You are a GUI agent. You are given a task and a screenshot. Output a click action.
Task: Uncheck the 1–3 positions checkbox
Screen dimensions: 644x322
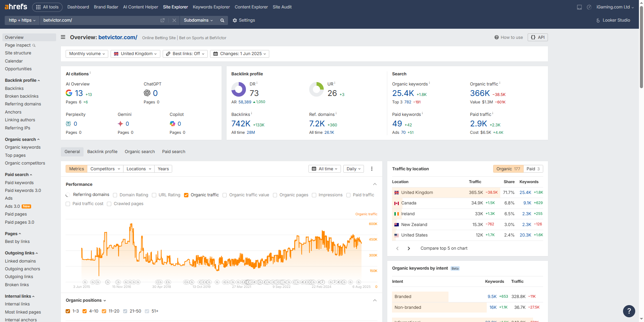pos(68,311)
